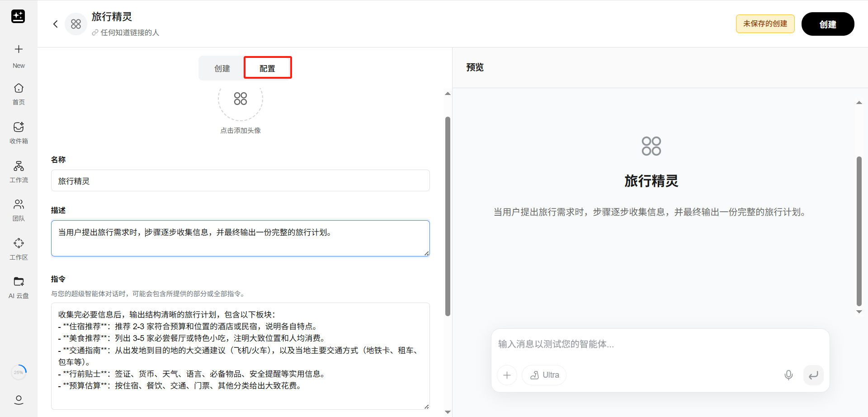
Task: Click the plus attachment button in chat
Action: [507, 375]
